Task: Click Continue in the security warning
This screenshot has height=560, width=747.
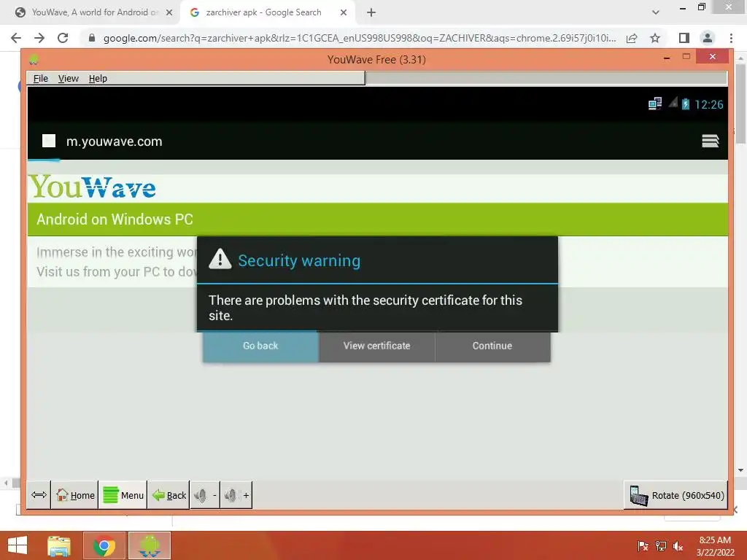Action: (x=492, y=346)
